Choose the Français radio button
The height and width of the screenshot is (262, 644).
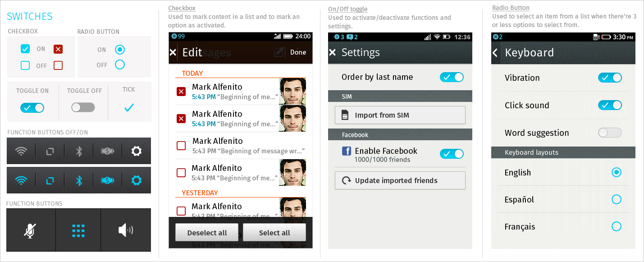pos(617,226)
